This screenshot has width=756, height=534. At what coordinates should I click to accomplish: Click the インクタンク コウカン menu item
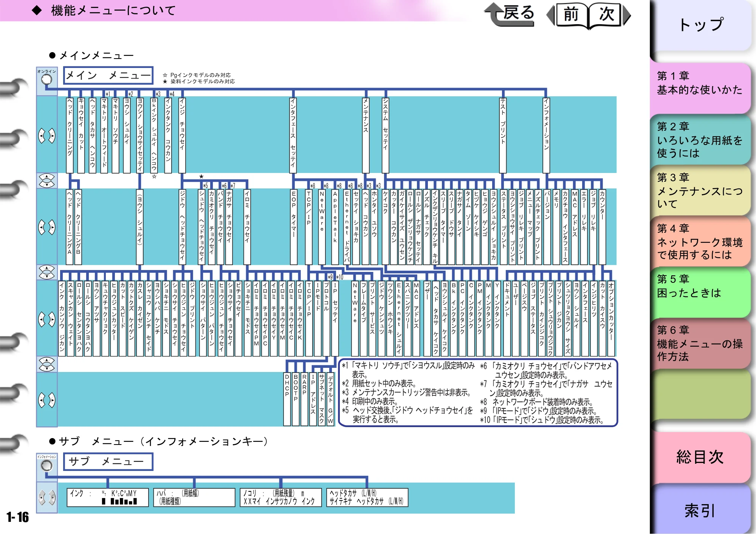(x=168, y=135)
